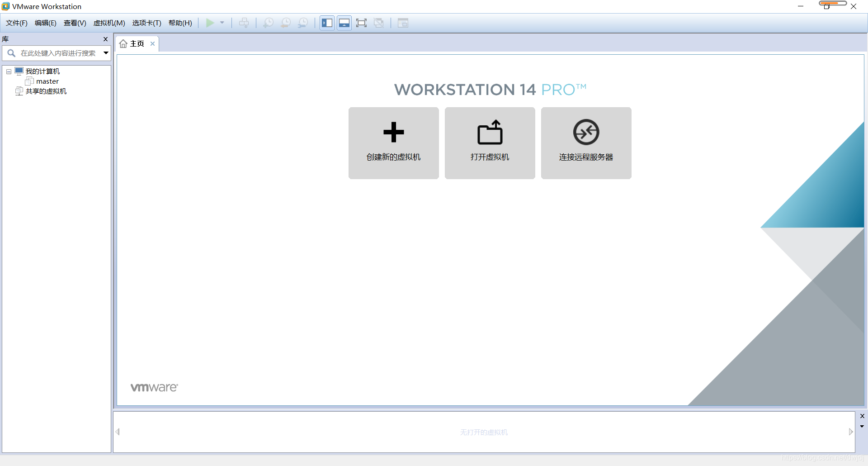Open the 虚拟机(M) menu
This screenshot has height=466, width=868.
click(x=109, y=23)
